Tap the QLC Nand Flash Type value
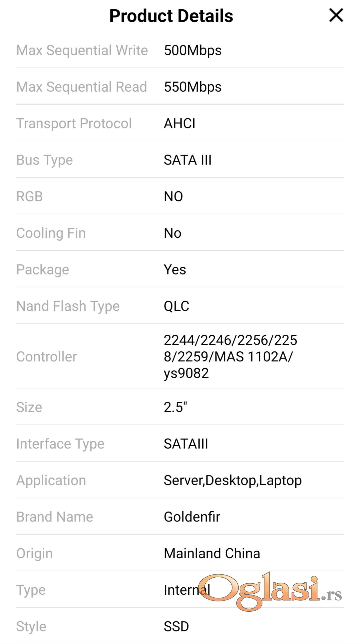The image size is (360, 644). (176, 306)
